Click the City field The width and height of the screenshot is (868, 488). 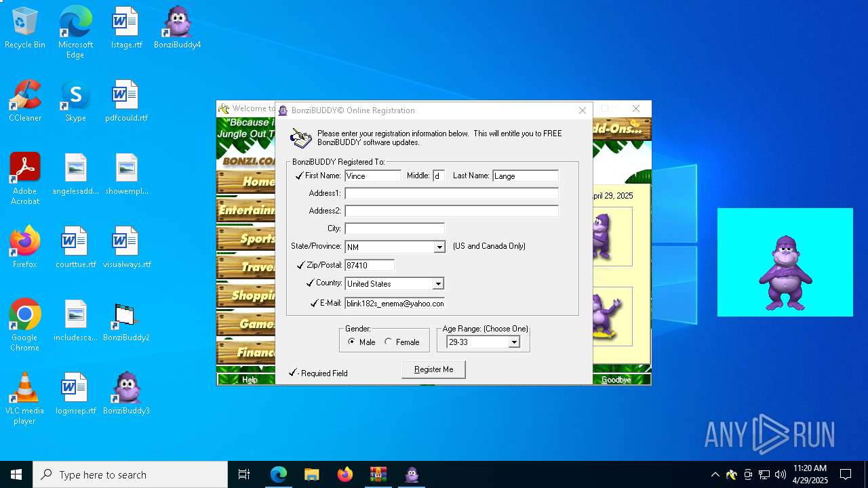tap(395, 228)
